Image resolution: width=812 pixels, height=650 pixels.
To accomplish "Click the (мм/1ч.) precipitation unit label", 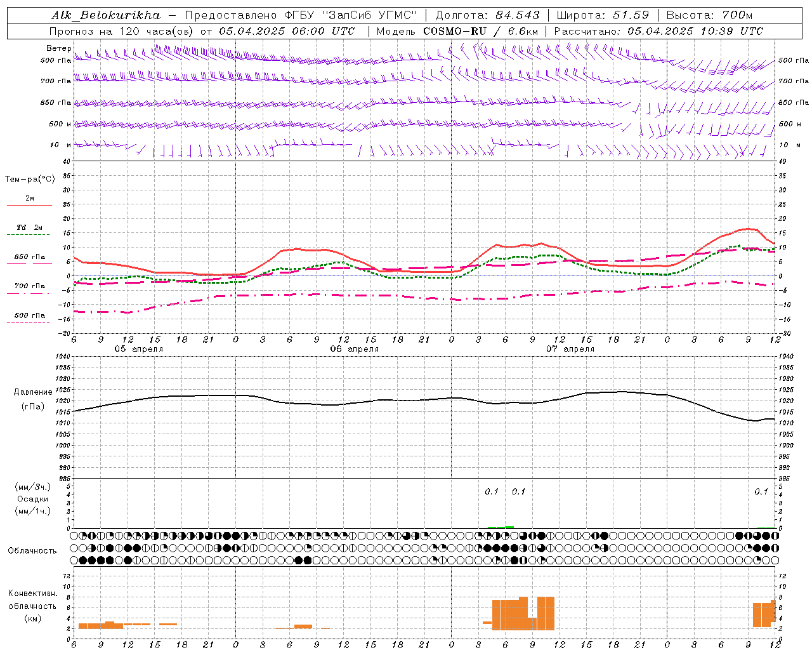I will (x=33, y=511).
